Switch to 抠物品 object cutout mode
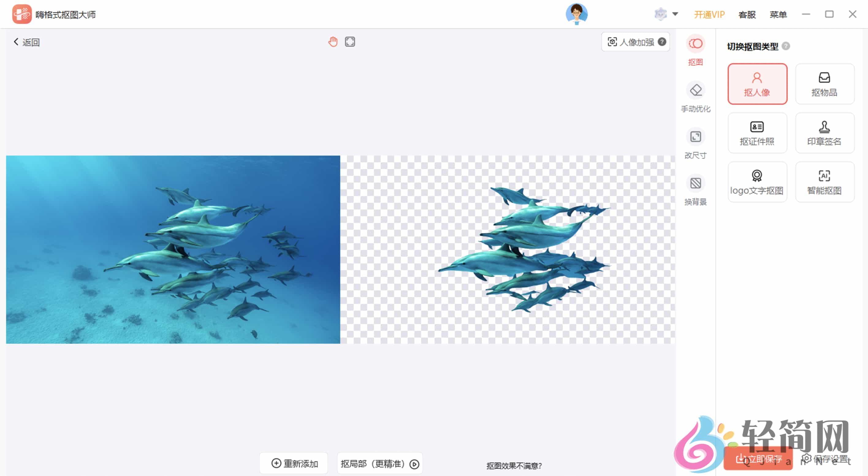868x476 pixels. 824,84
